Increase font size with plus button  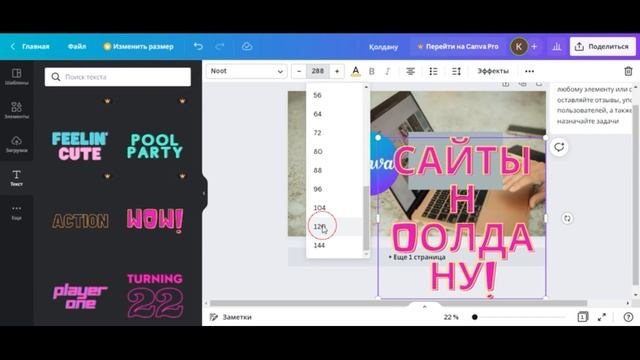pos(337,71)
